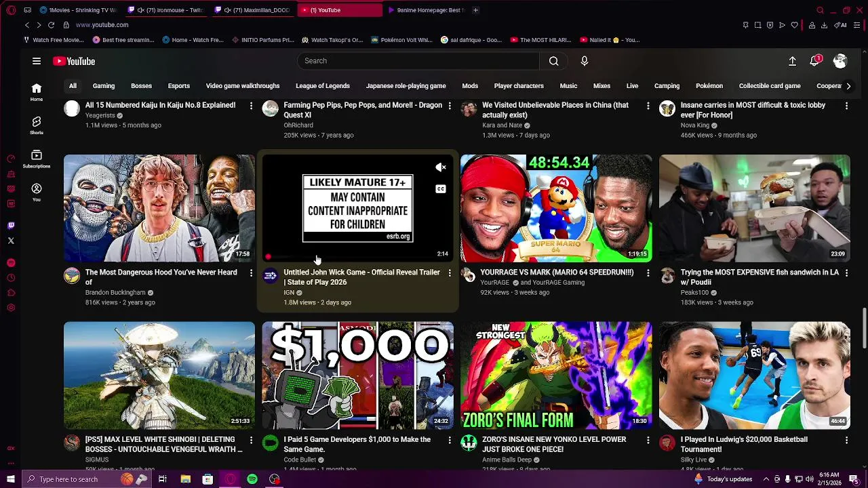Open Peaks100 channel link
The height and width of the screenshot is (488, 868).
pos(694,293)
